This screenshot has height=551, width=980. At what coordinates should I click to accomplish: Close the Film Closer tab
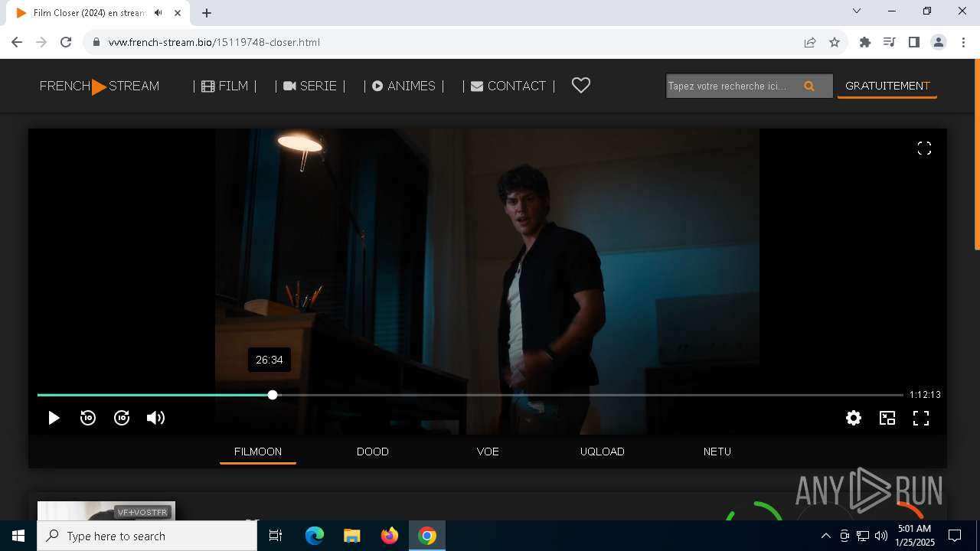click(178, 13)
